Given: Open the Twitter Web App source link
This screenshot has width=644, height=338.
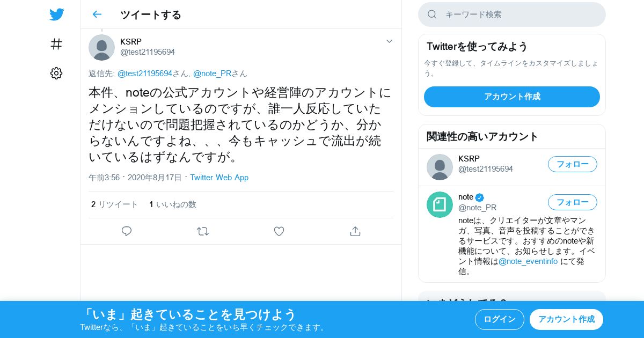Looking at the screenshot, I should click(219, 178).
